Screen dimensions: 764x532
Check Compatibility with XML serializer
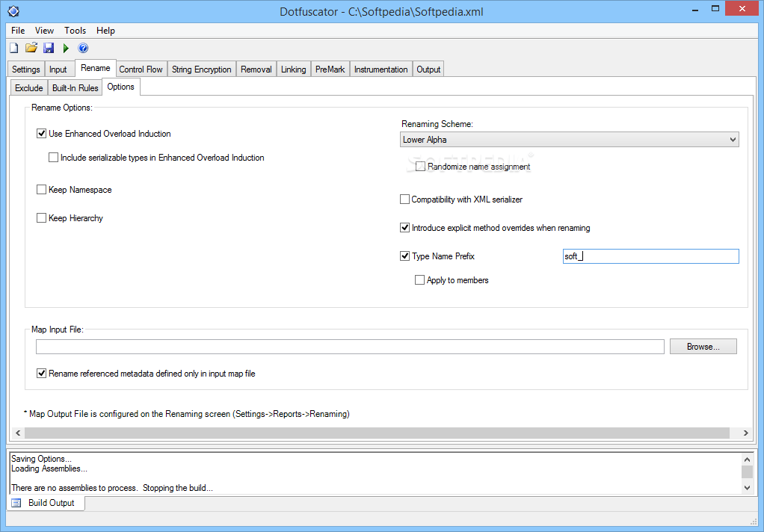tap(404, 199)
